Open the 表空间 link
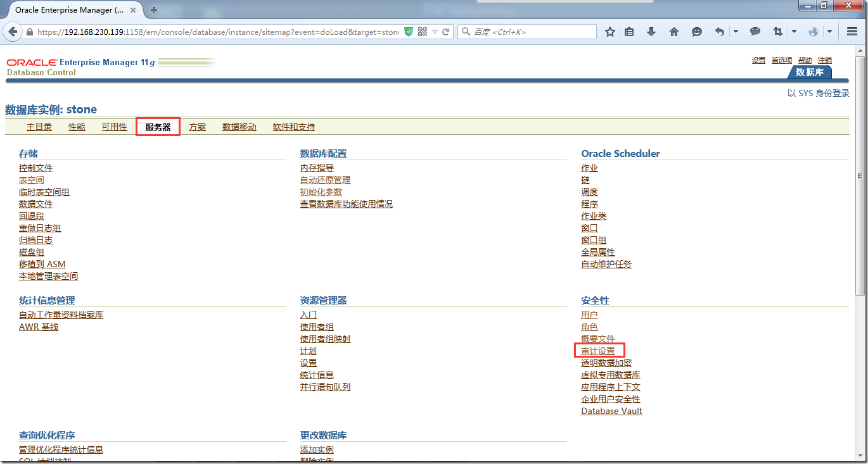 coord(32,180)
